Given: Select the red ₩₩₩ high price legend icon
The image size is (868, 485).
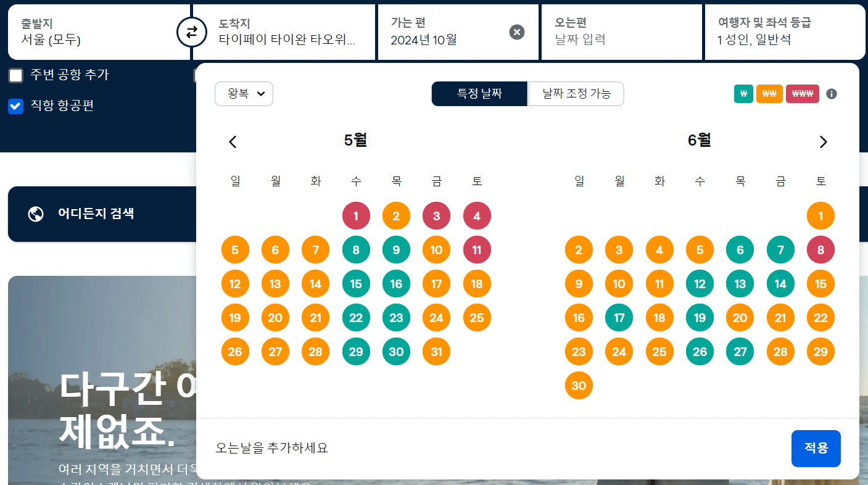Looking at the screenshot, I should tap(802, 94).
